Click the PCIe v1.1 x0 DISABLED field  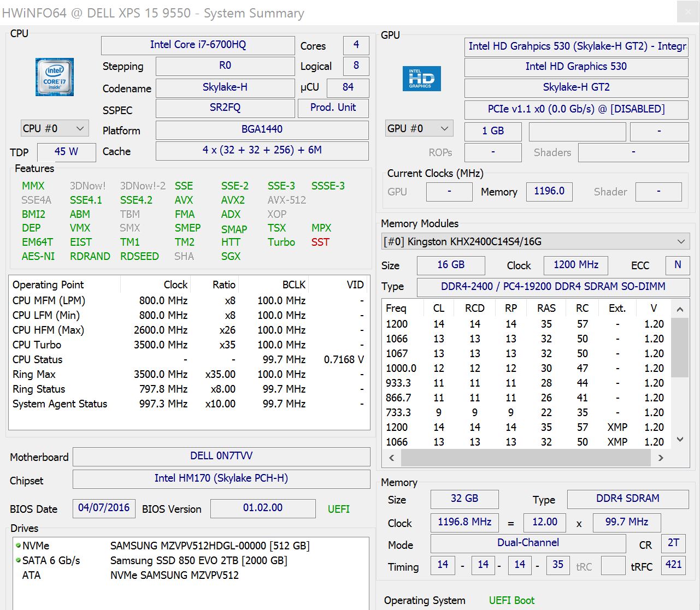click(577, 110)
